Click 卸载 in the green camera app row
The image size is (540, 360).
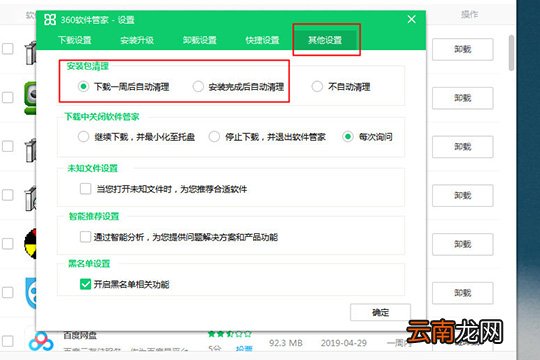point(463,98)
